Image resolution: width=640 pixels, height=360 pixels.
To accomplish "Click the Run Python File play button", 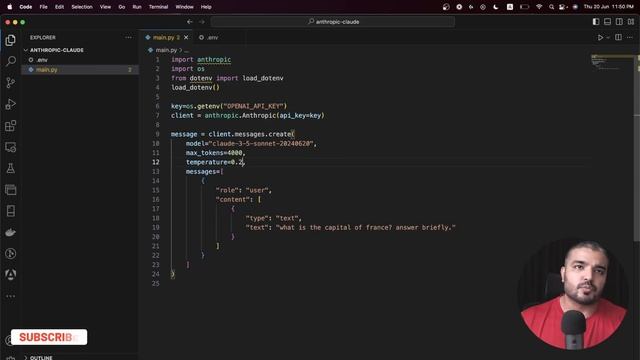I will tap(600, 37).
